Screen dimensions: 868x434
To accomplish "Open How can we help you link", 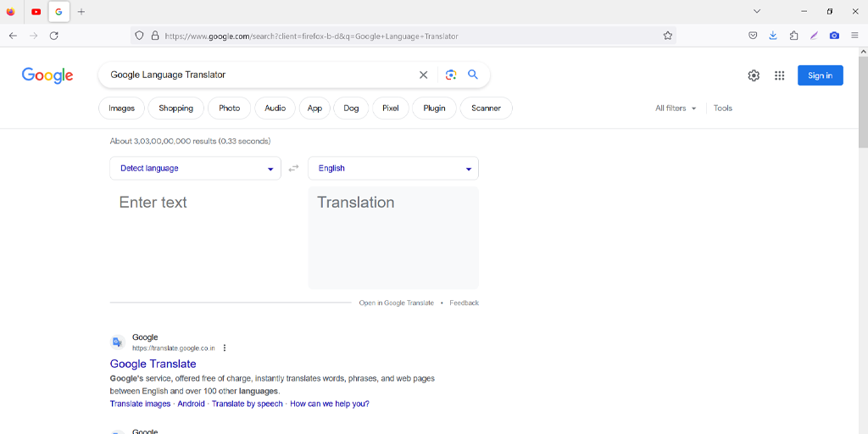I will coord(330,403).
